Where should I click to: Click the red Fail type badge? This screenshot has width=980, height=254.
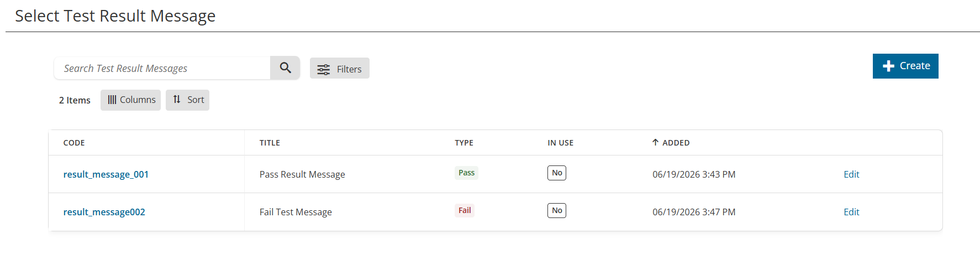click(x=465, y=210)
